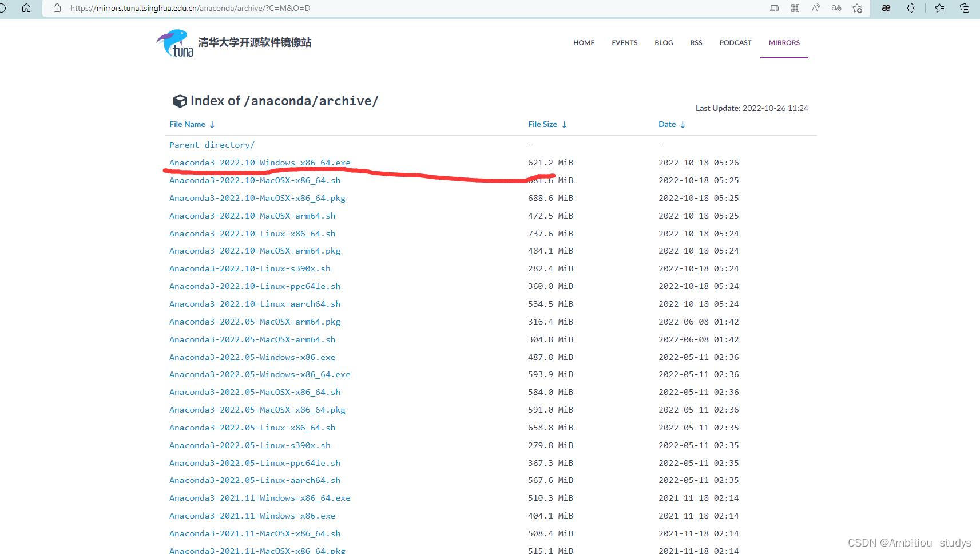The width and height of the screenshot is (980, 554).
Task: Download Anaconda3-2022.05-MacOSX-arm64.sh
Action: click(252, 339)
